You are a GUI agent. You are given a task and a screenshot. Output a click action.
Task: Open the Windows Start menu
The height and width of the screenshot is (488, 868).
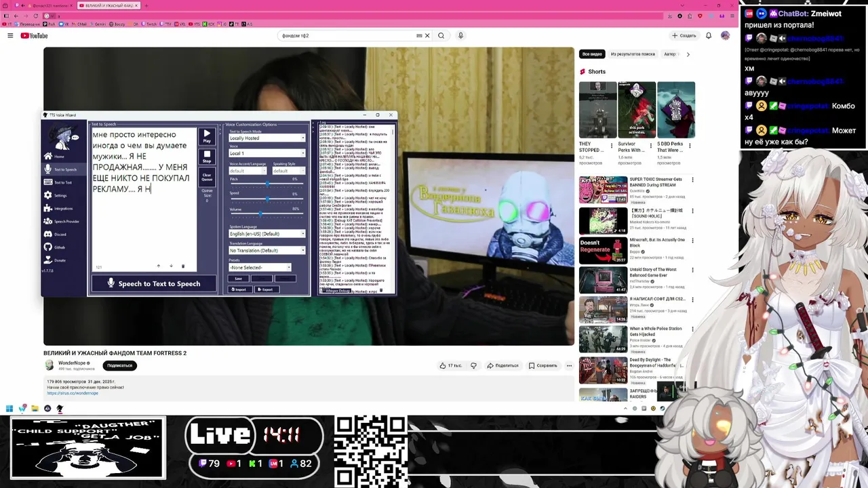[x=9, y=408]
